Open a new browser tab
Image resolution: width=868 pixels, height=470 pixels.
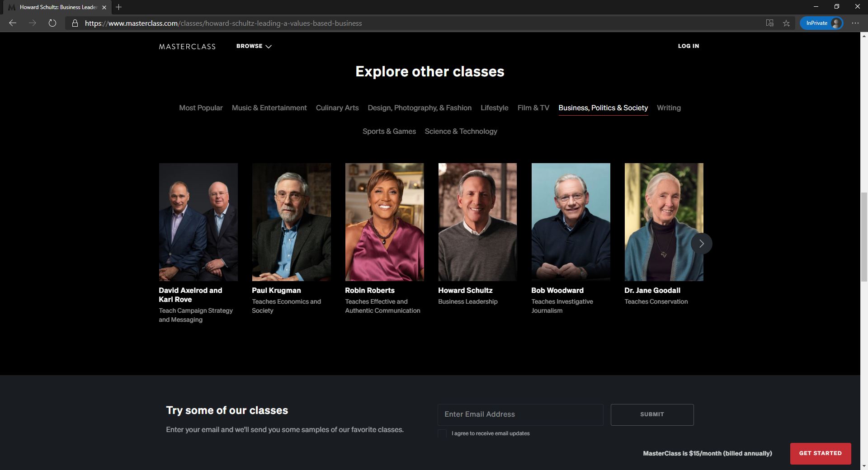coord(118,7)
